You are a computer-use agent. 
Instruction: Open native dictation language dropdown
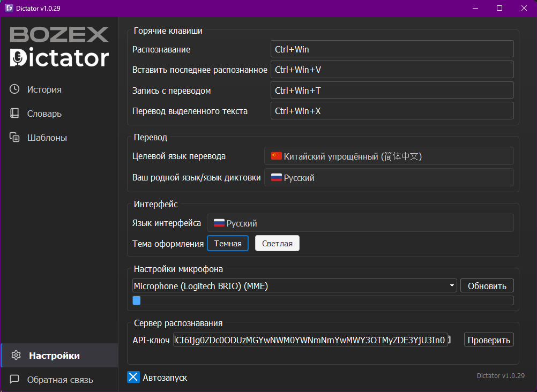[x=389, y=177]
